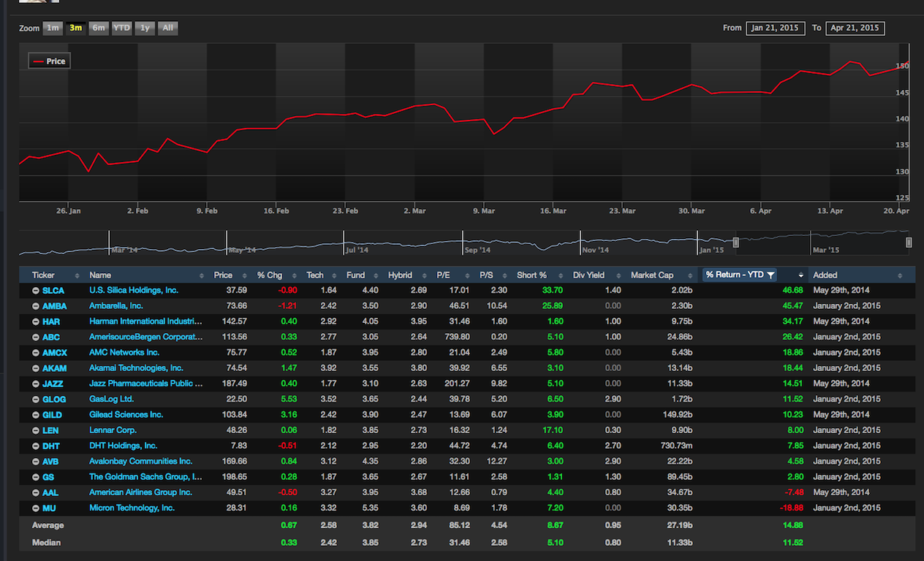Remove SLCA row using its minus icon
The height and width of the screenshot is (561, 924).
pos(36,291)
